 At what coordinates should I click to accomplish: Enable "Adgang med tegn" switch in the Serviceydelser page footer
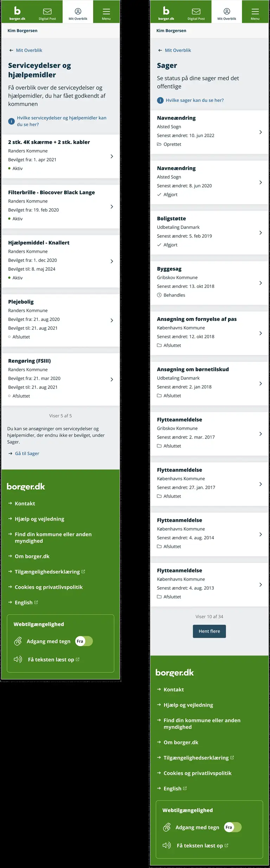[84, 641]
